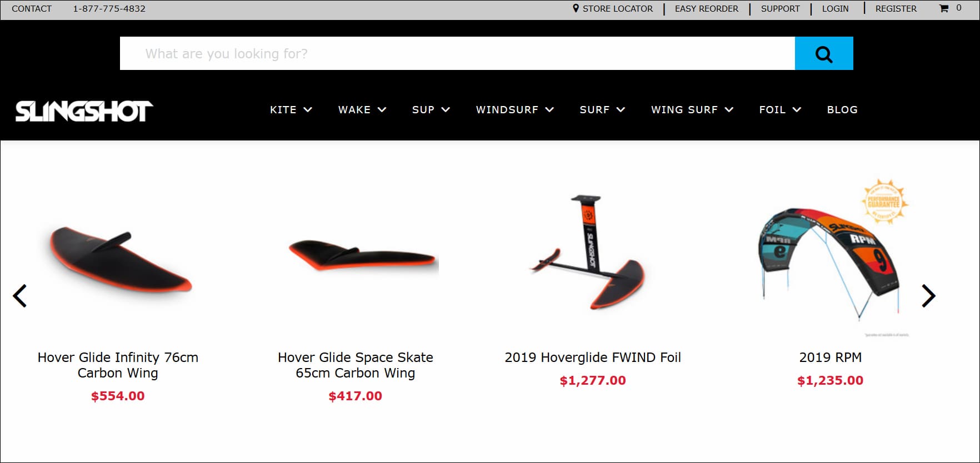This screenshot has width=980, height=463.
Task: Open the 2019 RPM kite thumbnail
Action: pos(831,258)
